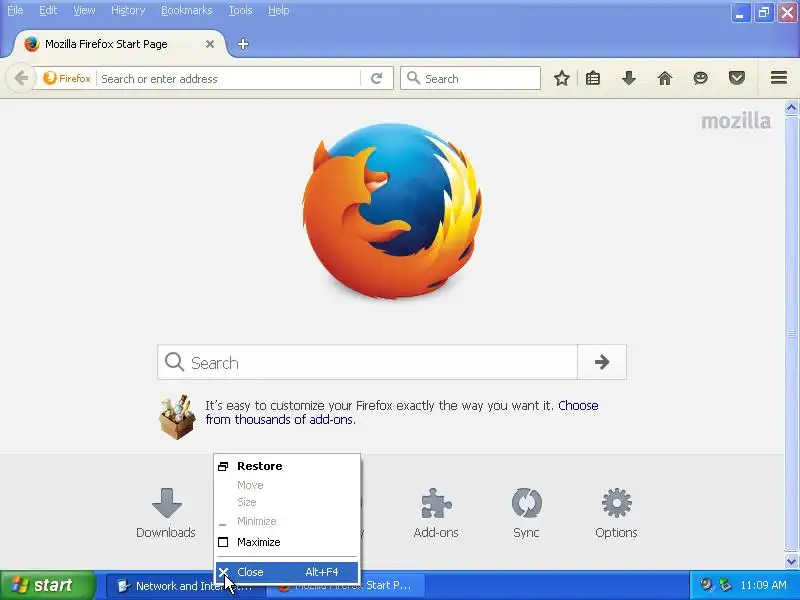Click the taskbar clock showing 11:09 AM
This screenshot has width=800, height=600.
[763, 585]
